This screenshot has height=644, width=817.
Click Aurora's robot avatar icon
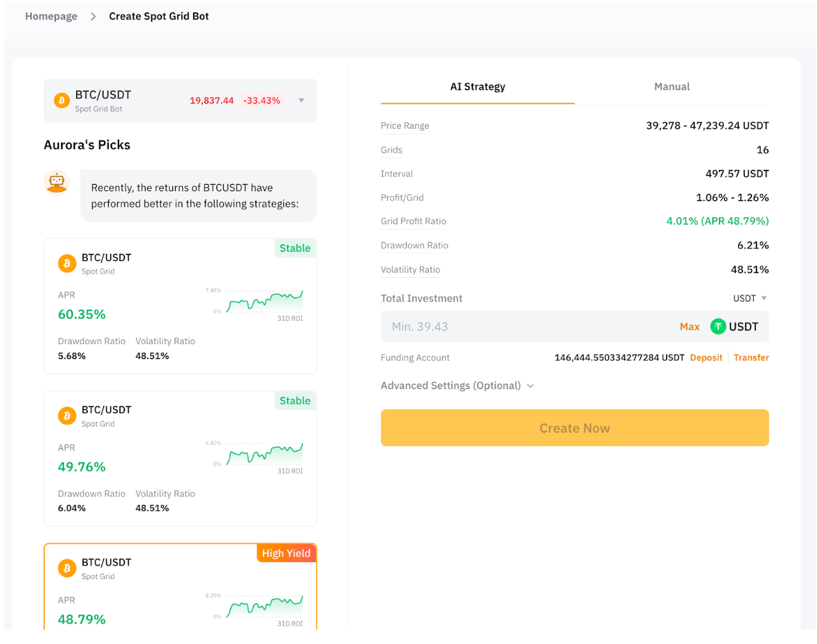[57, 182]
